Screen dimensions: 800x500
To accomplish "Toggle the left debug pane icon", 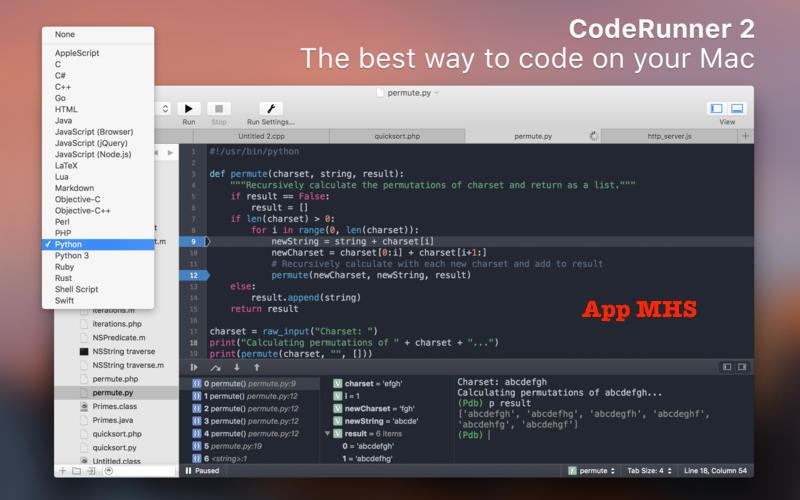I will pos(727,367).
